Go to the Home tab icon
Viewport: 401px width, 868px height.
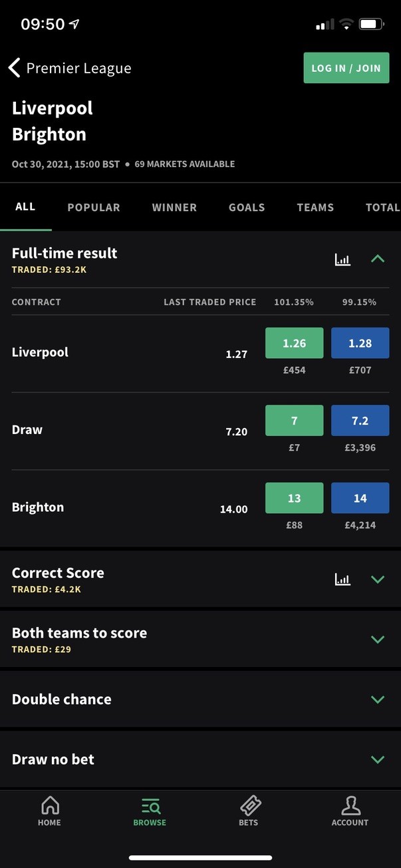tap(49, 806)
